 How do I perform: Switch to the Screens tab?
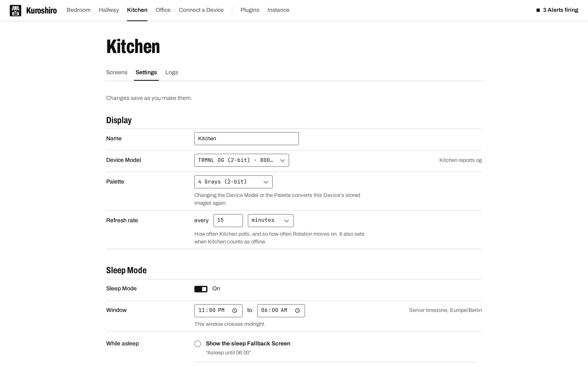[x=117, y=72]
